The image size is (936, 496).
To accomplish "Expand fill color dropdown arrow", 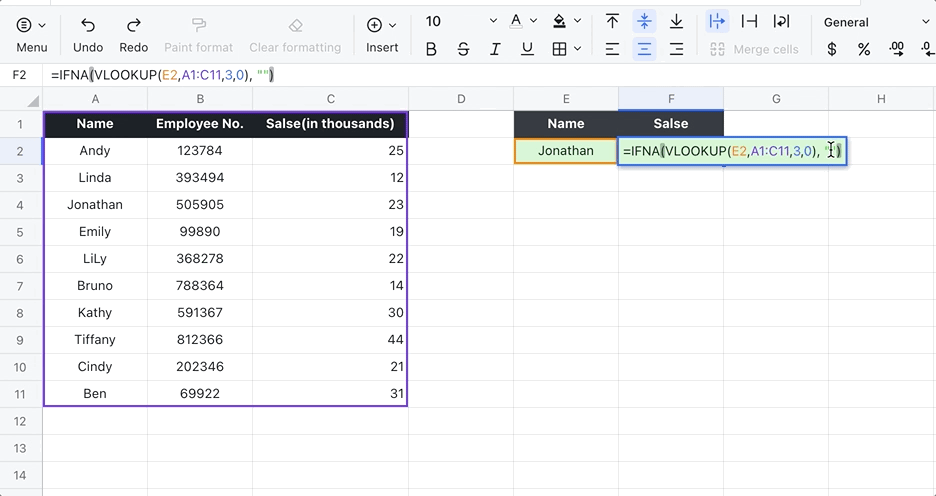I will tap(577, 21).
